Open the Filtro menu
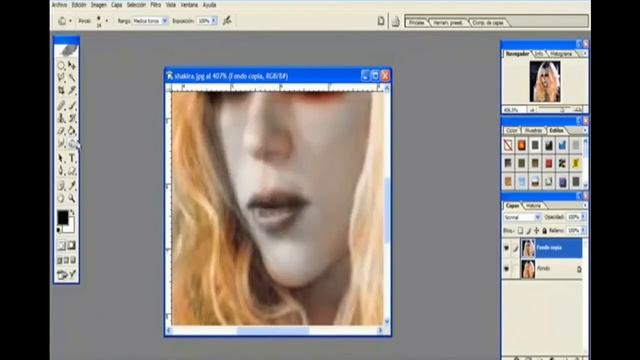Image resolution: width=640 pixels, height=360 pixels. click(x=156, y=5)
